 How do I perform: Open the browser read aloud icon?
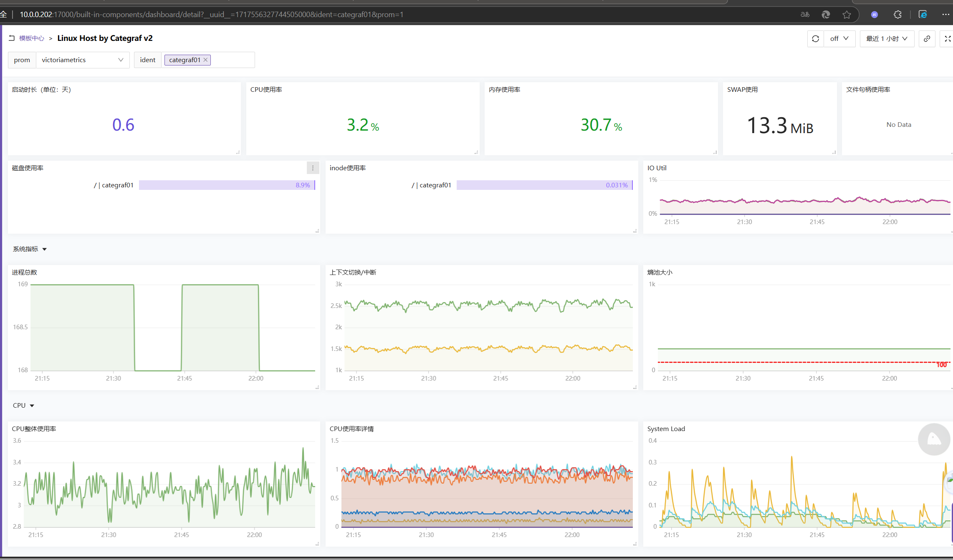point(805,15)
